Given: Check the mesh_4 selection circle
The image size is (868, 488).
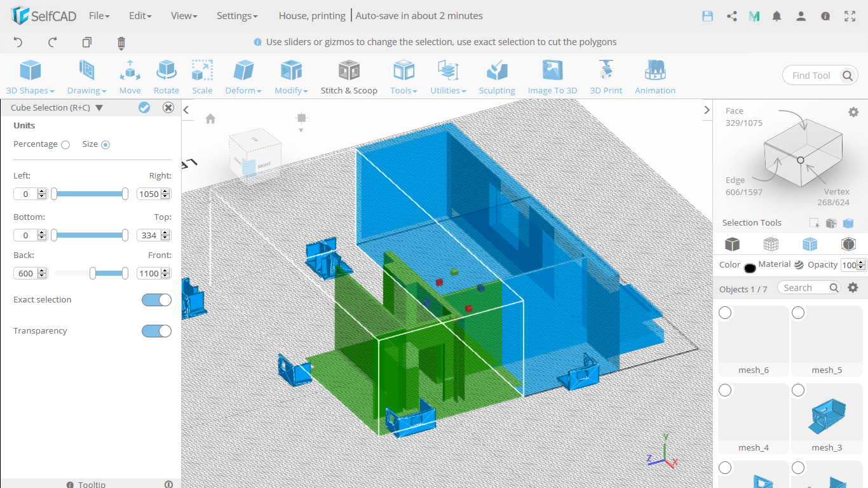Looking at the screenshot, I should [725, 390].
